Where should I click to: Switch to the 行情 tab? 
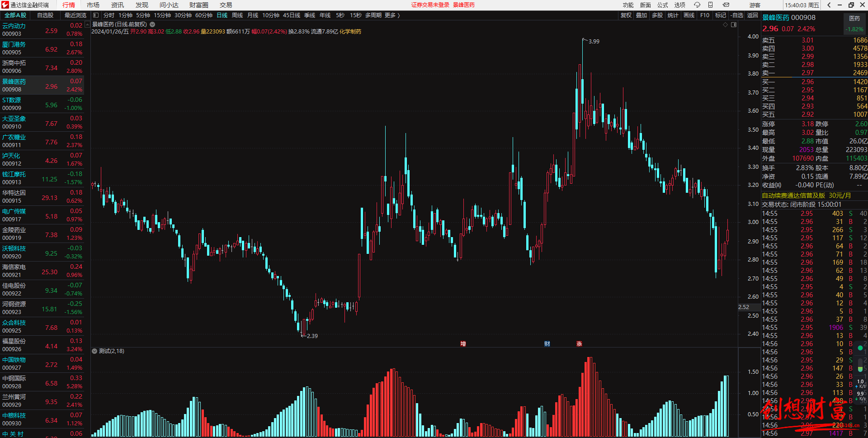click(69, 5)
